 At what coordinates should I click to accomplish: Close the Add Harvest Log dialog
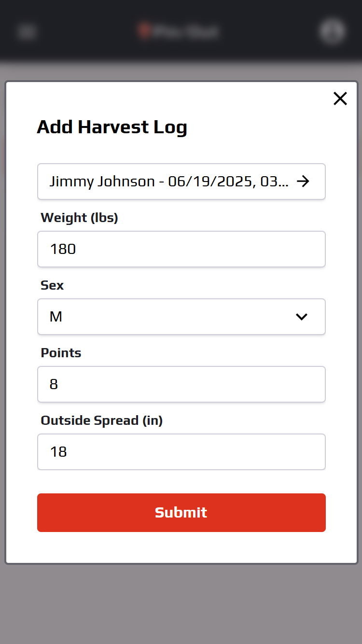pos(340,98)
